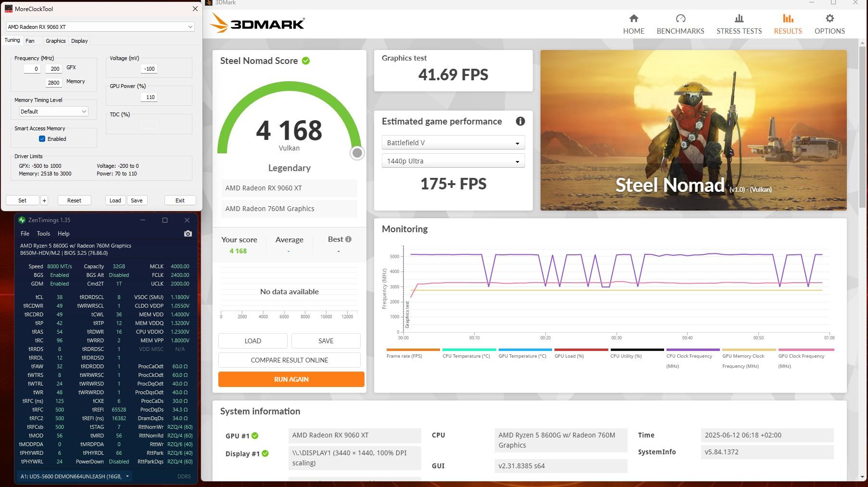Click the GPU #1 green check icon
Image resolution: width=868 pixels, height=487 pixels.
pos(255,436)
